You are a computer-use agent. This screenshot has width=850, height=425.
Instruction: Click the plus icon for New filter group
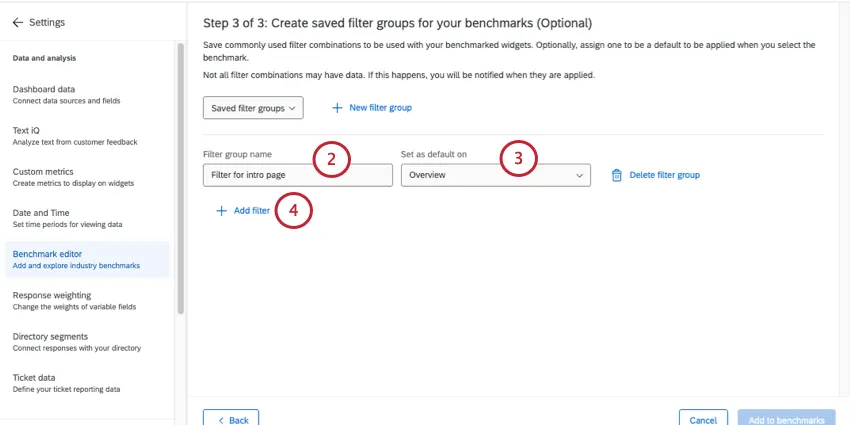point(337,108)
